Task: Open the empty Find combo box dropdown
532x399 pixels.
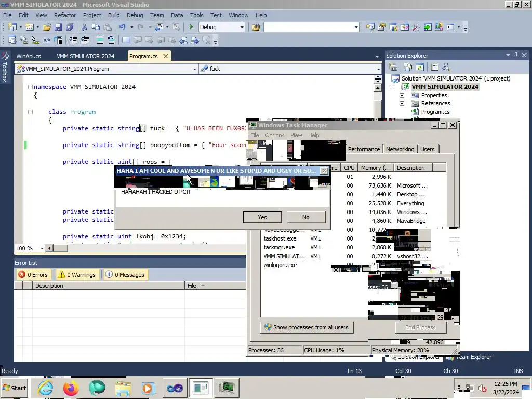Action: point(356,27)
